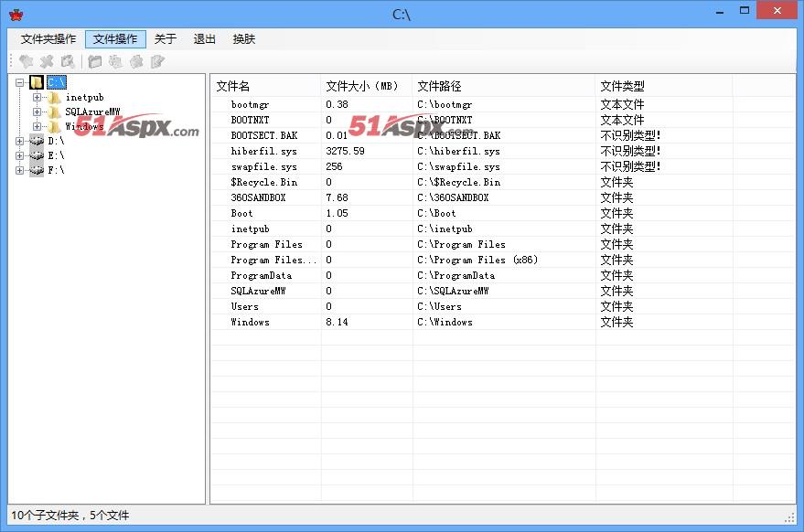Select the ProgramData folder name
Image resolution: width=804 pixels, height=532 pixels.
(261, 275)
